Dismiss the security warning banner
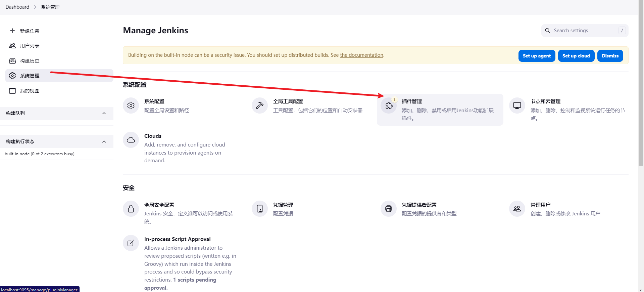This screenshot has width=644, height=292. 610,56
